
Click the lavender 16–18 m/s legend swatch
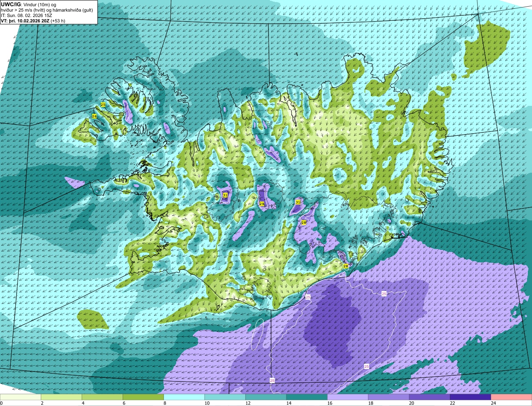click(348, 397)
